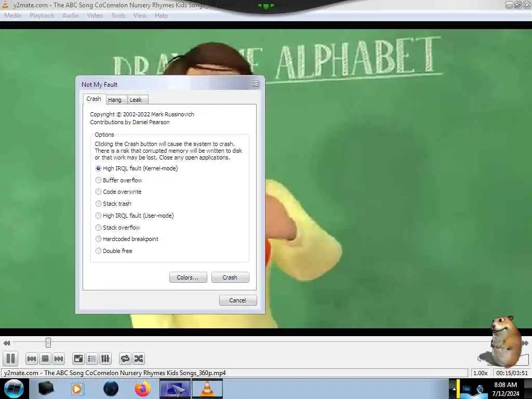This screenshot has height=399, width=532.
Task: Open the Help menu
Action: (161, 15)
